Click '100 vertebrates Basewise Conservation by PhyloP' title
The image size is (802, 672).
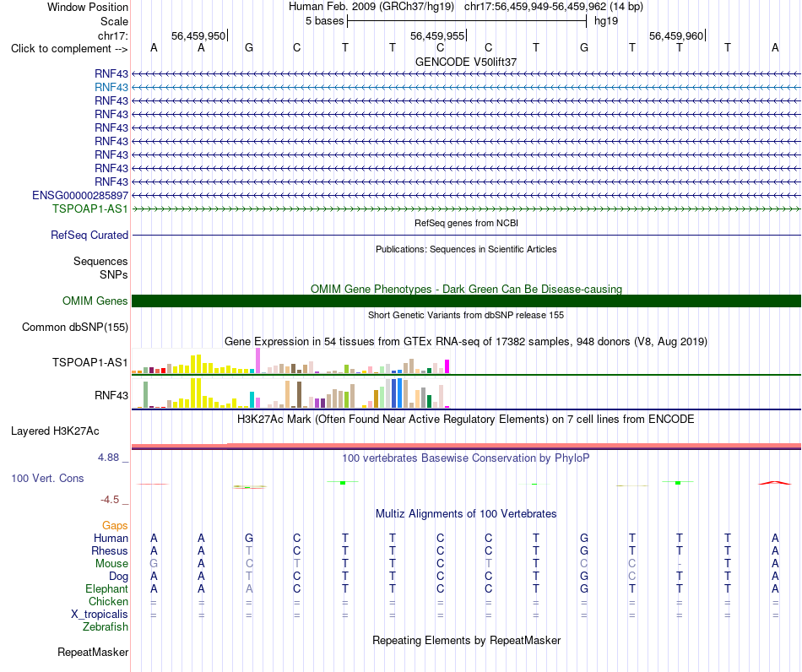tap(466, 458)
